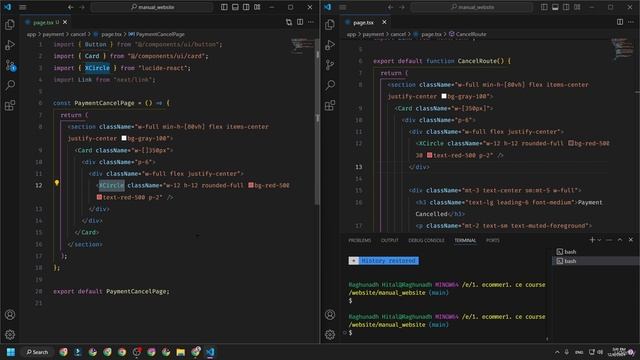Viewport: 640px width, 360px height.
Task: Open Accounts menu in left window
Action: click(10, 315)
